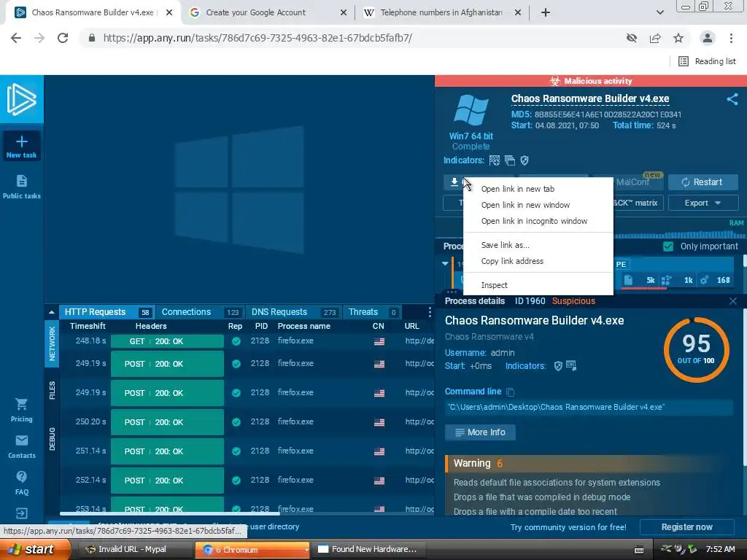Click the EXE indicator icon in process details
Viewport: 747px width, 560px height.
click(570, 366)
